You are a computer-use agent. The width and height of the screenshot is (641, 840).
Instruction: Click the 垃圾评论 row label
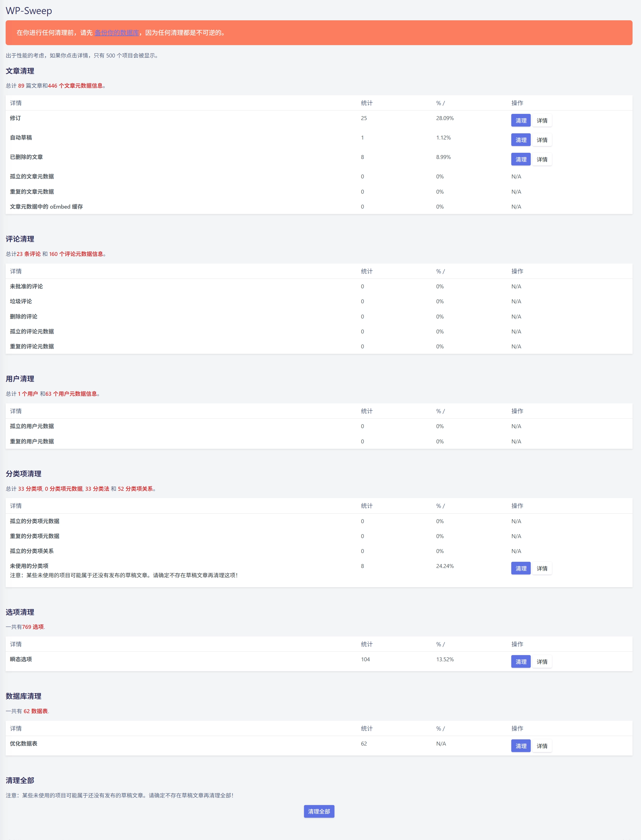tap(21, 301)
